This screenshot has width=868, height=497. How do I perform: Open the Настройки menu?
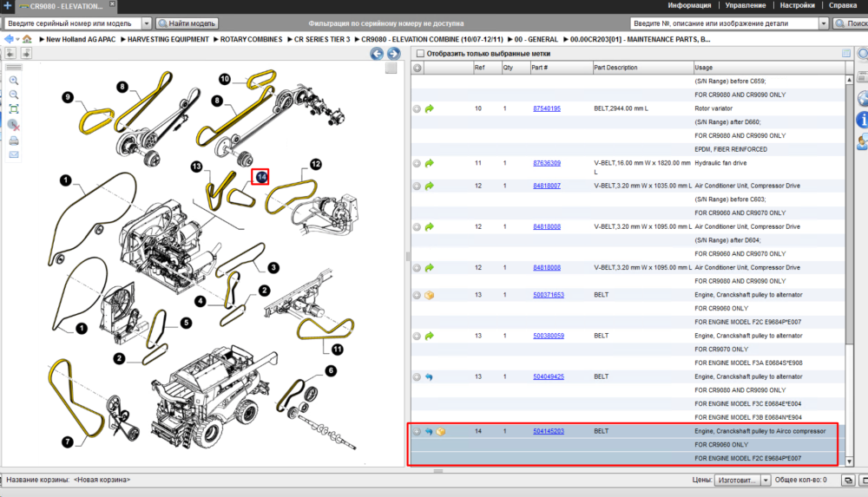797,5
